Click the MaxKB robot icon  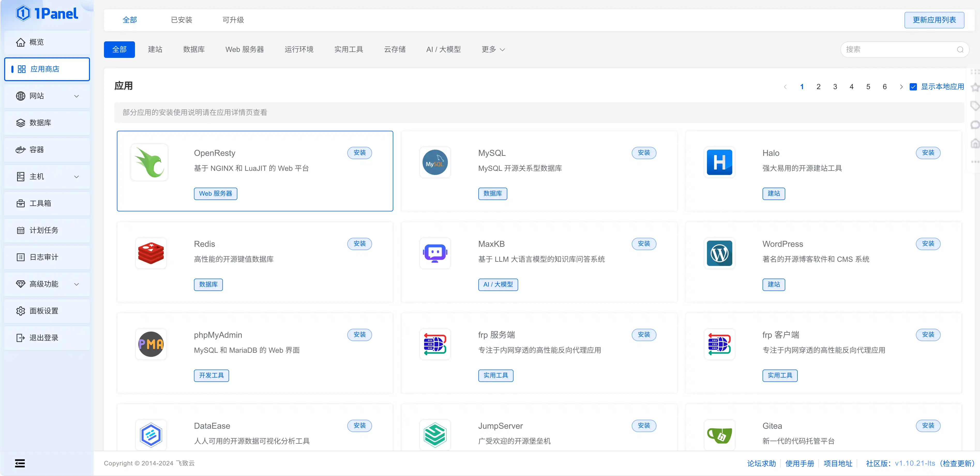click(435, 253)
